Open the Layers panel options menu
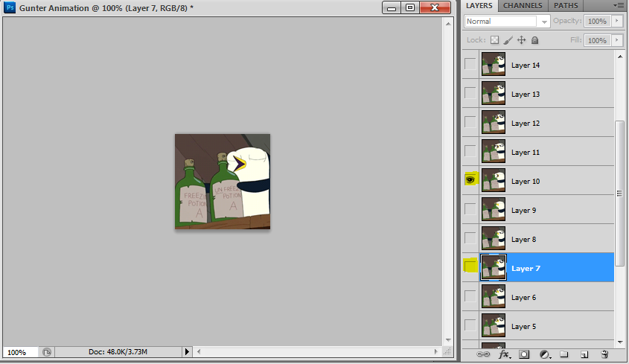Image resolution: width=629 pixels, height=364 pixels. (x=618, y=5)
